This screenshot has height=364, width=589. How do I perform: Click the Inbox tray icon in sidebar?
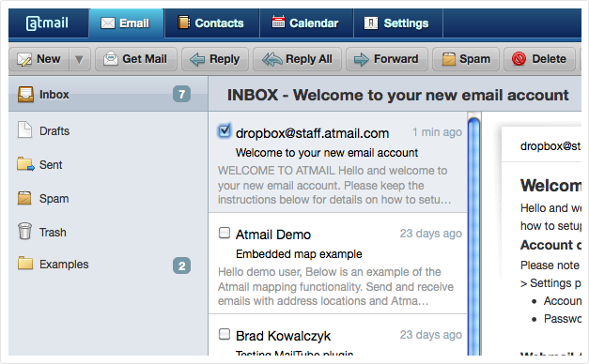(x=25, y=94)
